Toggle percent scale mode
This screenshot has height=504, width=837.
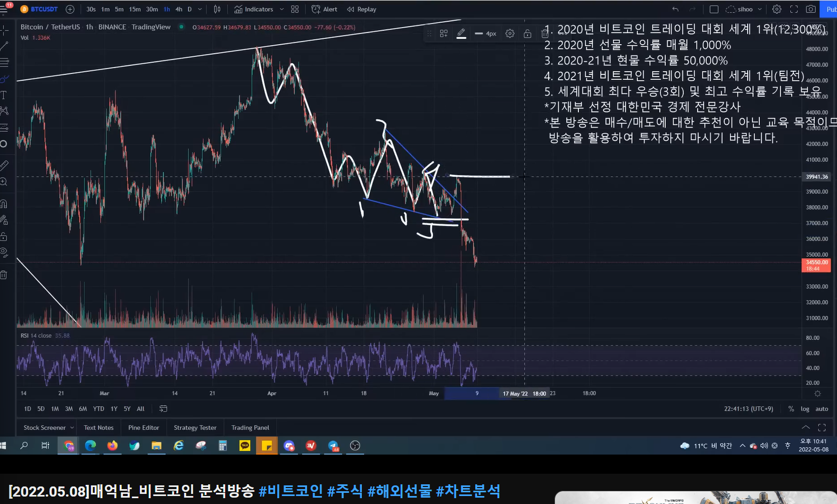tap(791, 409)
